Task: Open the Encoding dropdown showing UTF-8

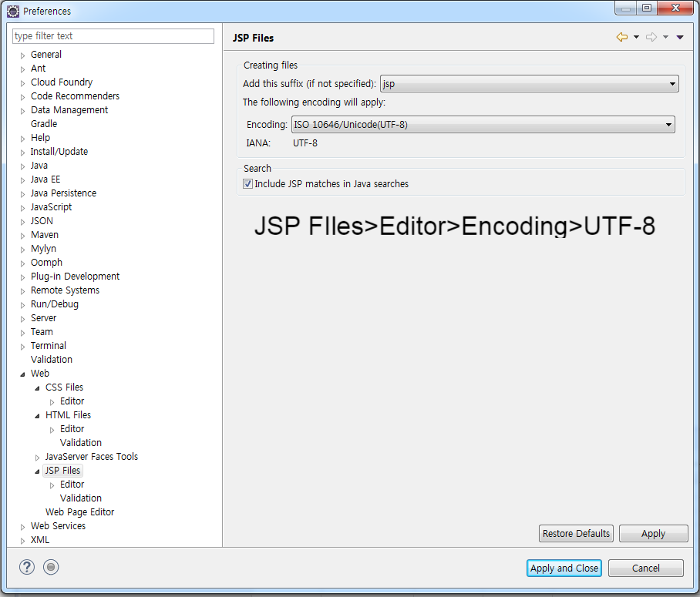Action: [483, 125]
